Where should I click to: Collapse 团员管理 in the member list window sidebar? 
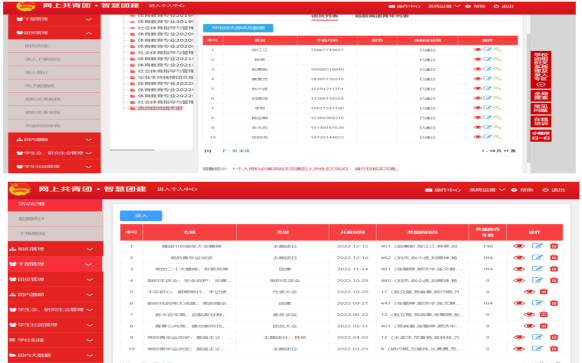(54, 33)
